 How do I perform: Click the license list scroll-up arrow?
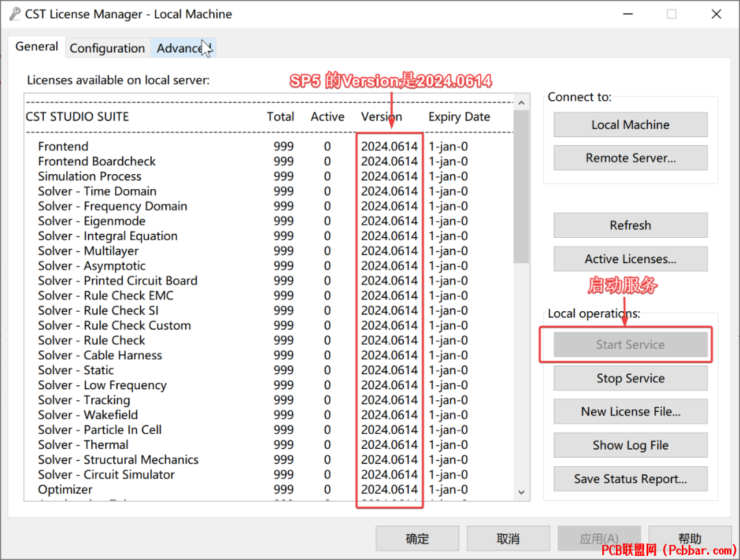pos(521,102)
